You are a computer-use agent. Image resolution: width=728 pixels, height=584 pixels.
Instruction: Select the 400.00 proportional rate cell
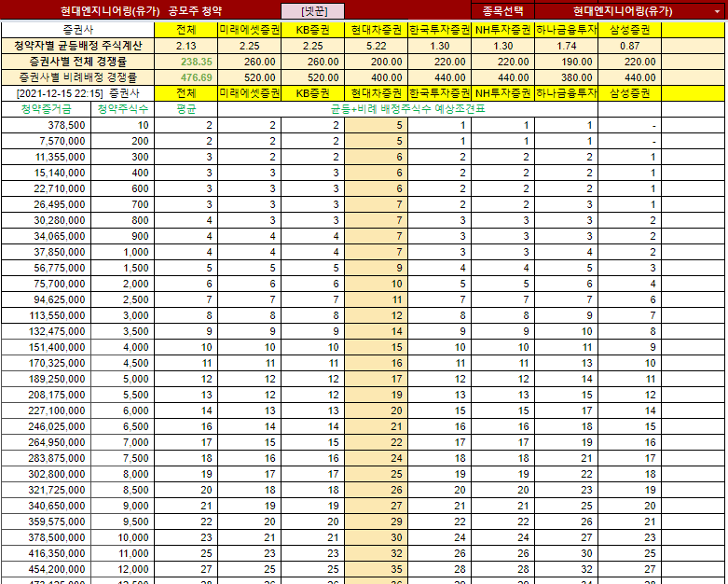pos(376,77)
